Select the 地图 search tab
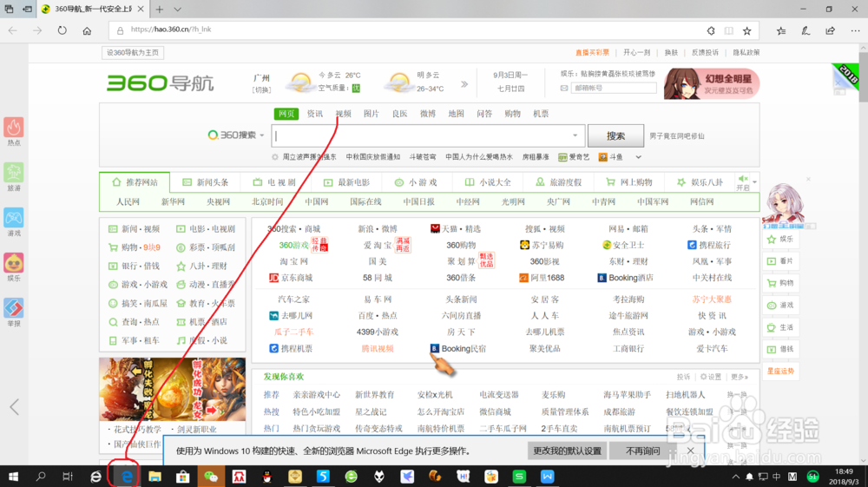This screenshot has height=487, width=868. click(x=457, y=114)
